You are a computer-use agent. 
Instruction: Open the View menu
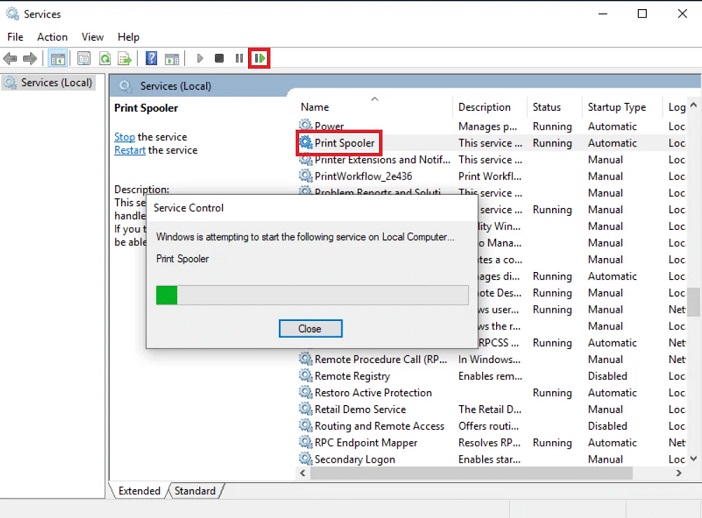tap(92, 37)
